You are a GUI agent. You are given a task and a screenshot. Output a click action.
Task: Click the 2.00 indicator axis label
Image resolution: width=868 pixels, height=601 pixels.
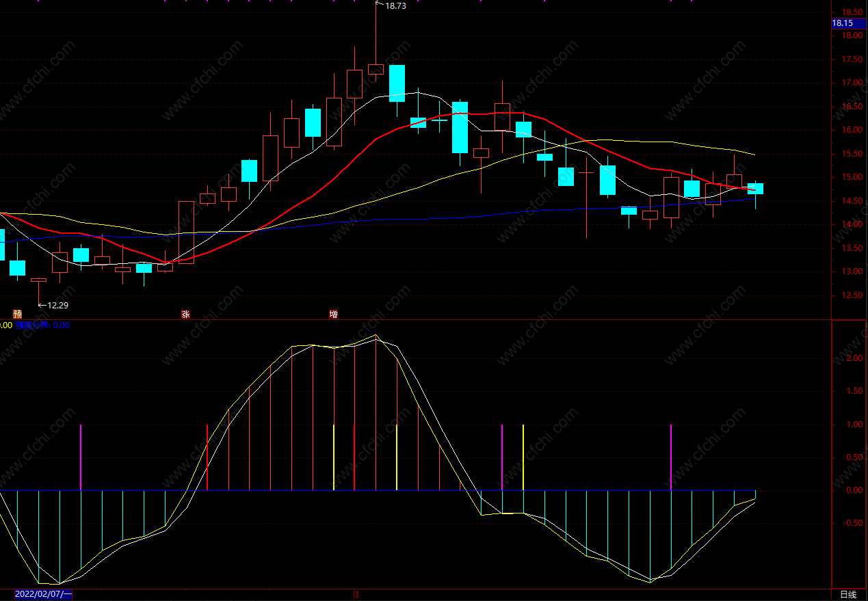pos(855,358)
